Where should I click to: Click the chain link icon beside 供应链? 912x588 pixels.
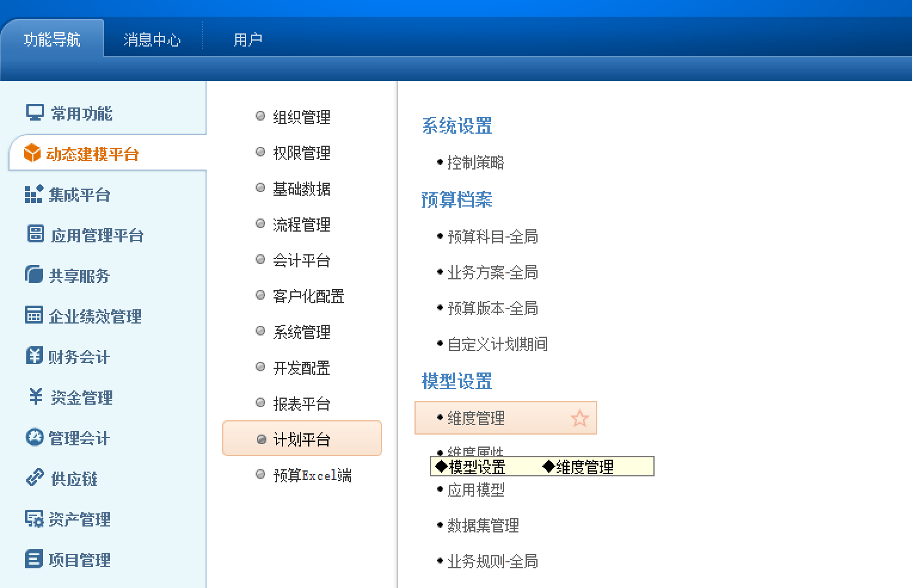click(35, 478)
